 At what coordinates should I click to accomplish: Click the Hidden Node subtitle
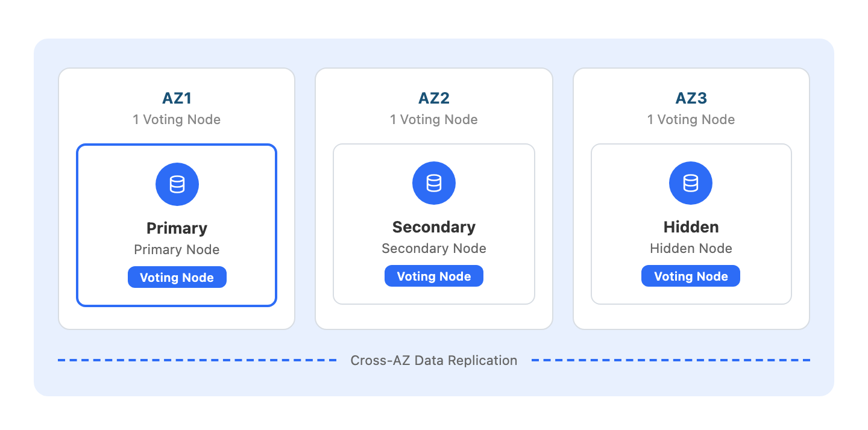(x=691, y=249)
